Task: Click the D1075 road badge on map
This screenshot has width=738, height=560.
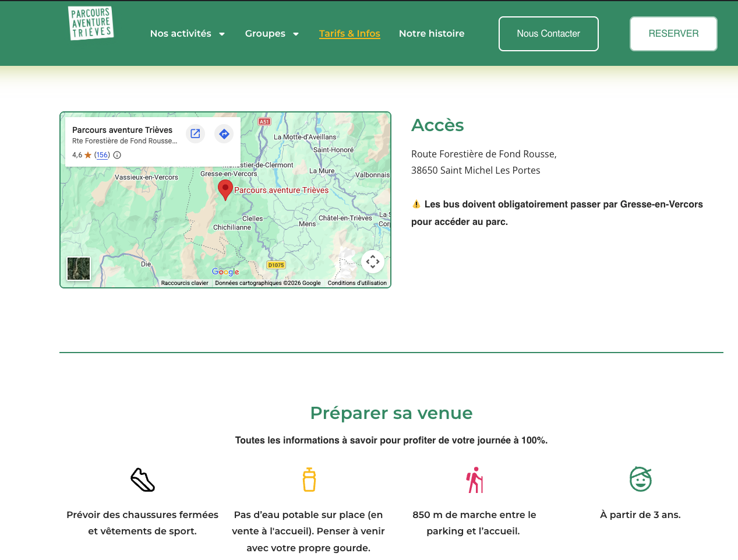Action: [276, 265]
